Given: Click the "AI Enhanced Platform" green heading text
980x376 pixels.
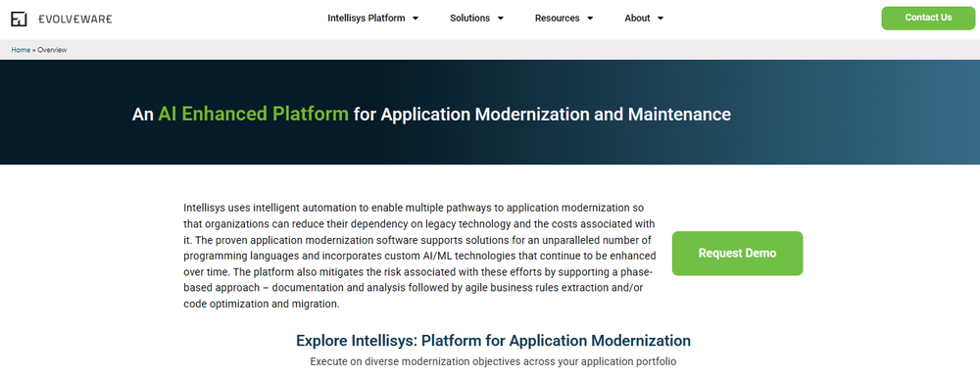Looking at the screenshot, I should pos(253,115).
